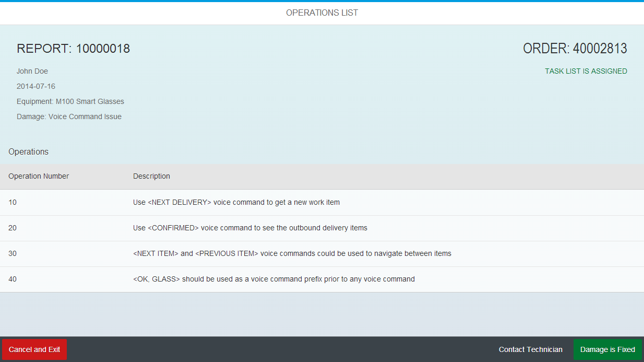Click the ORDER: 40002813 heading
Viewport: 644px width, 362px height.
point(575,49)
